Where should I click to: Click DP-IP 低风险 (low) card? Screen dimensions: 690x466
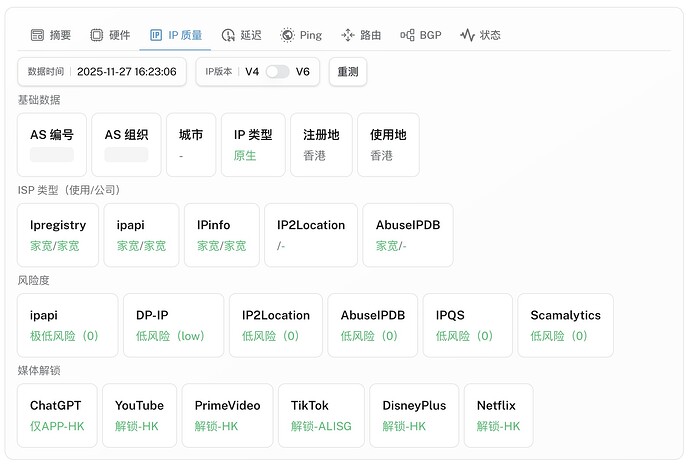pyautogui.click(x=173, y=325)
